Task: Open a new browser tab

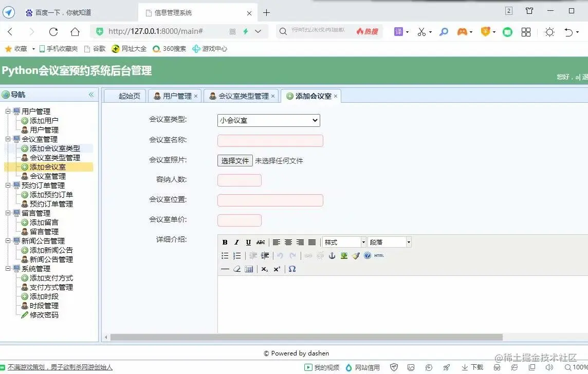Action: coord(267,13)
